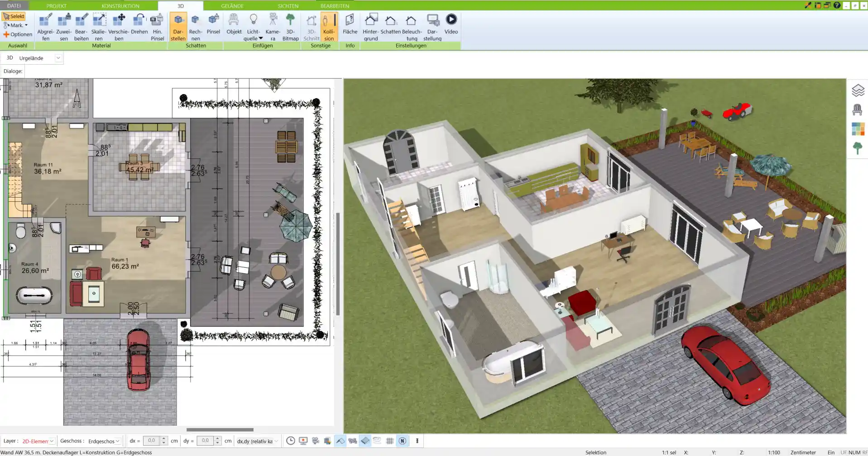
Task: Open the layers panel icon
Action: [x=858, y=90]
